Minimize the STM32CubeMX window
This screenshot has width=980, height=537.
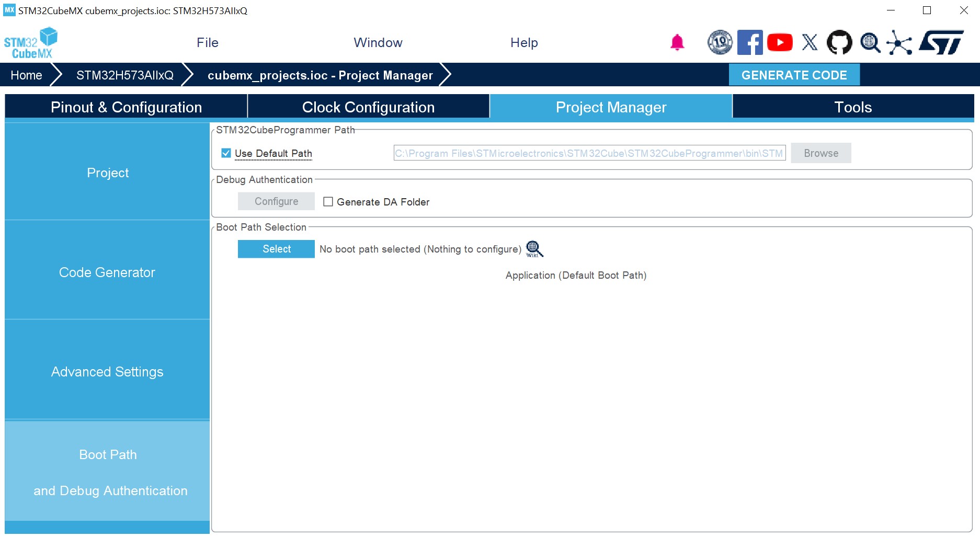coord(891,10)
